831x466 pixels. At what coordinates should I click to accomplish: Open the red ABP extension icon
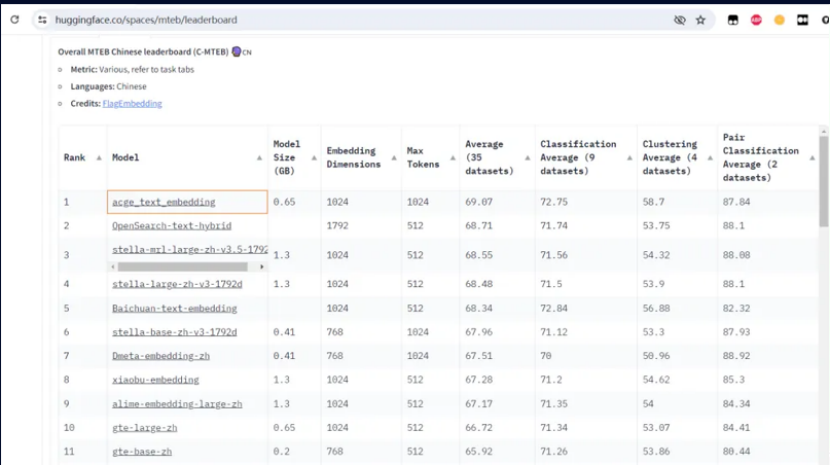pos(756,20)
